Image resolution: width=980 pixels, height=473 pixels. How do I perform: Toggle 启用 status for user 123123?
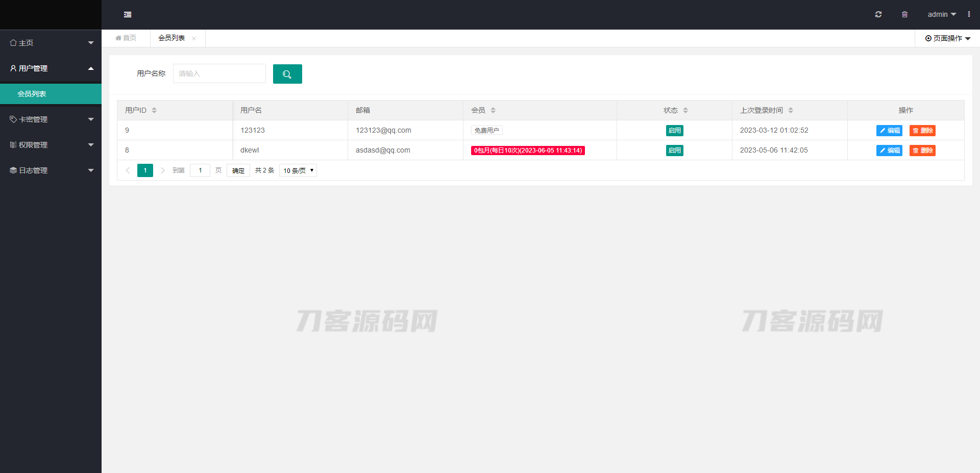click(674, 131)
